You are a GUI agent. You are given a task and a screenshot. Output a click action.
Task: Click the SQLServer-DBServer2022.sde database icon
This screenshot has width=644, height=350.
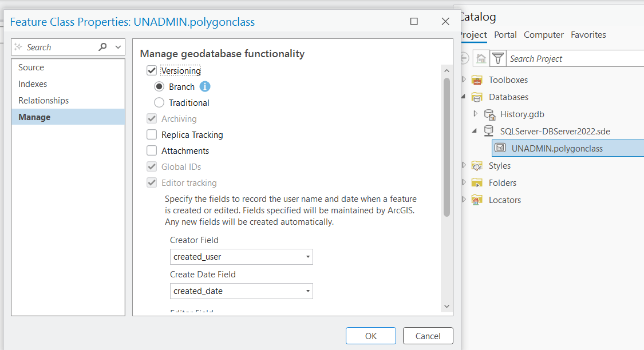tap(488, 130)
